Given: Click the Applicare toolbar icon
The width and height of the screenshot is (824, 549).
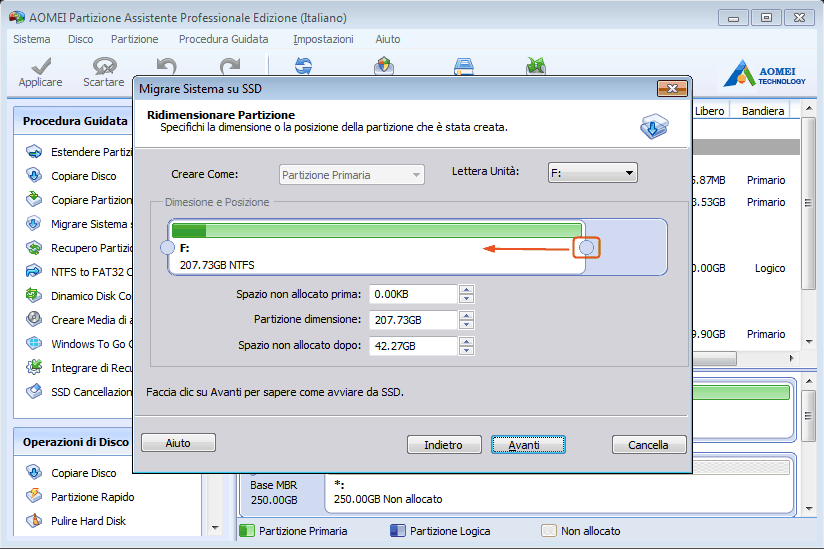Looking at the screenshot, I should [40, 66].
